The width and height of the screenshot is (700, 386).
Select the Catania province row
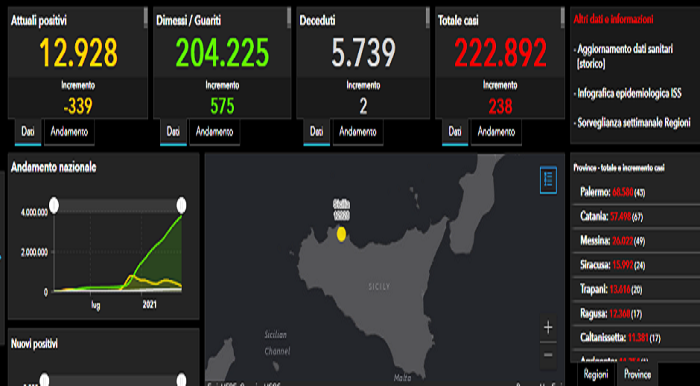636,216
